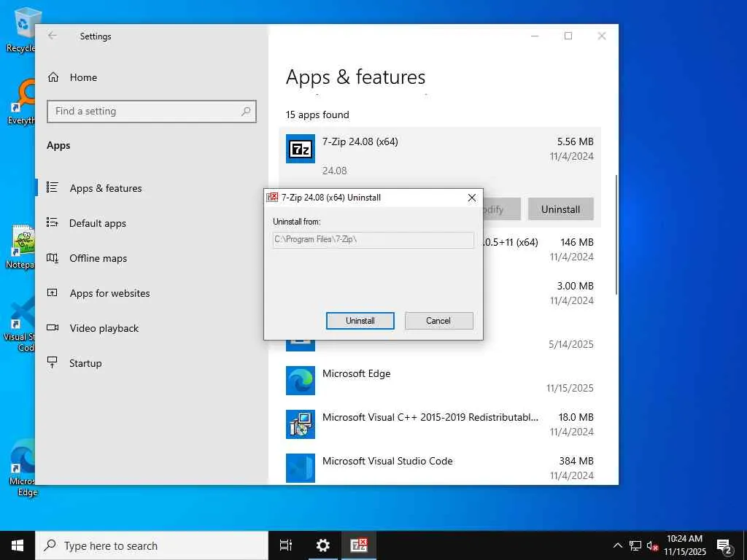Cancel the 7-Zip uninstall dialog
747x560 pixels.
[x=438, y=321]
